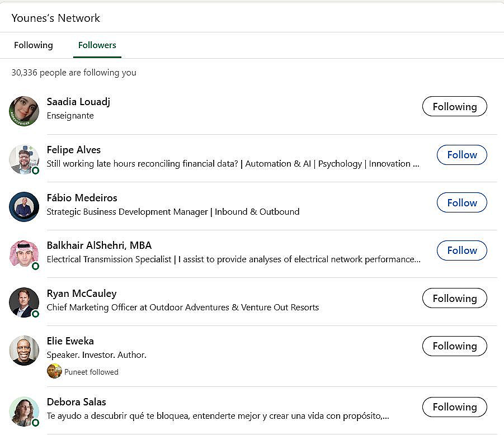The width and height of the screenshot is (504, 435).
Task: Open Saadia Louadj's profile picture
Action: [24, 111]
